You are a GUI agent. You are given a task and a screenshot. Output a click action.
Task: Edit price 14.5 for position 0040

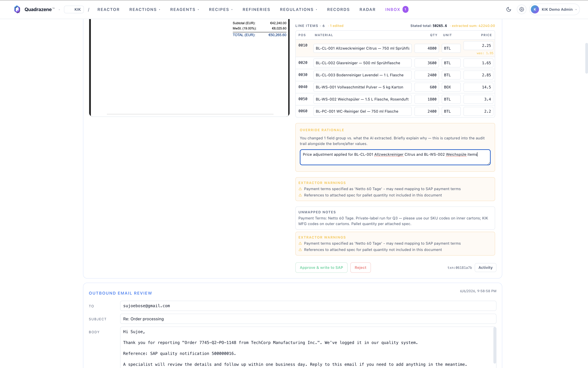[478, 87]
